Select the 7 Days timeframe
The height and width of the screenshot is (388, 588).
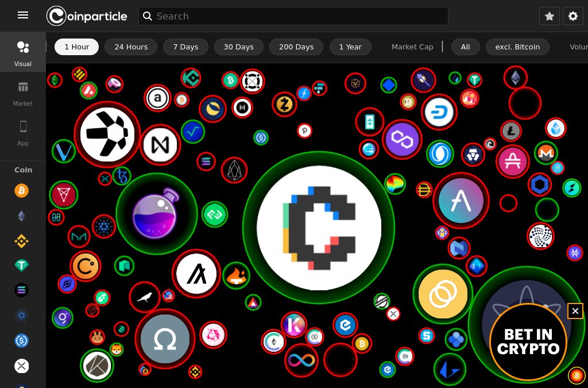click(x=185, y=47)
